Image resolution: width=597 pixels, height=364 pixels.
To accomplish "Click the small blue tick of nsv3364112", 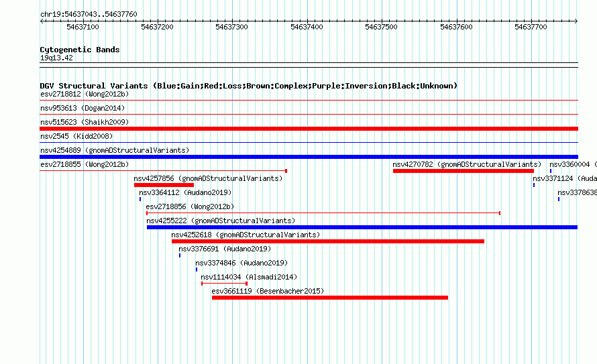I will tap(140, 199).
